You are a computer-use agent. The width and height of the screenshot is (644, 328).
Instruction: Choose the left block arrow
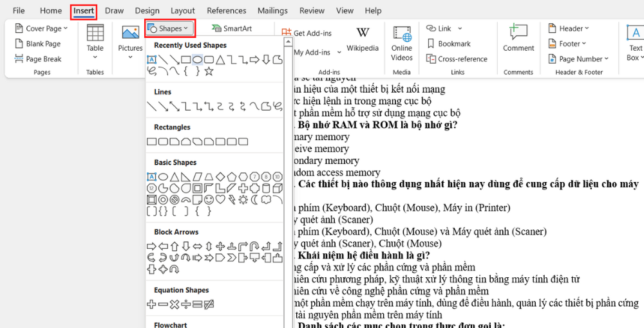click(163, 246)
